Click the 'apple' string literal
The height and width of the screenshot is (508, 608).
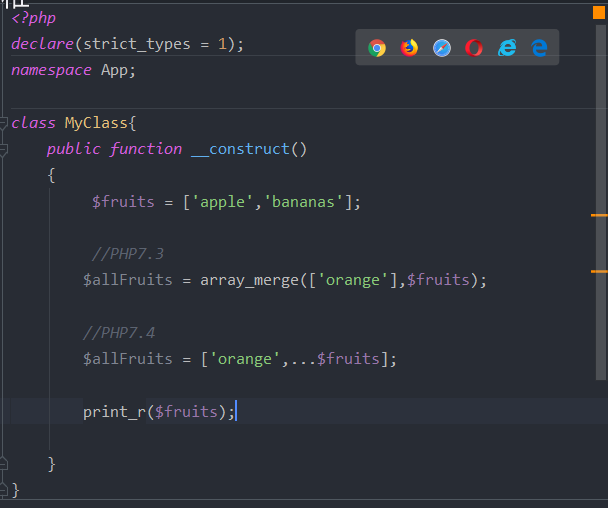click(223, 202)
